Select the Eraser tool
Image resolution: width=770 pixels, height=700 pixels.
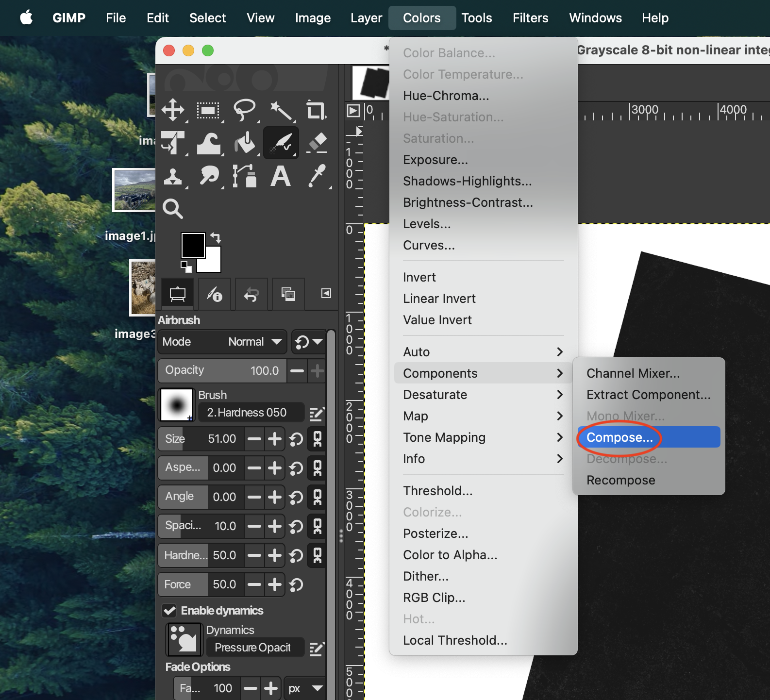(317, 143)
